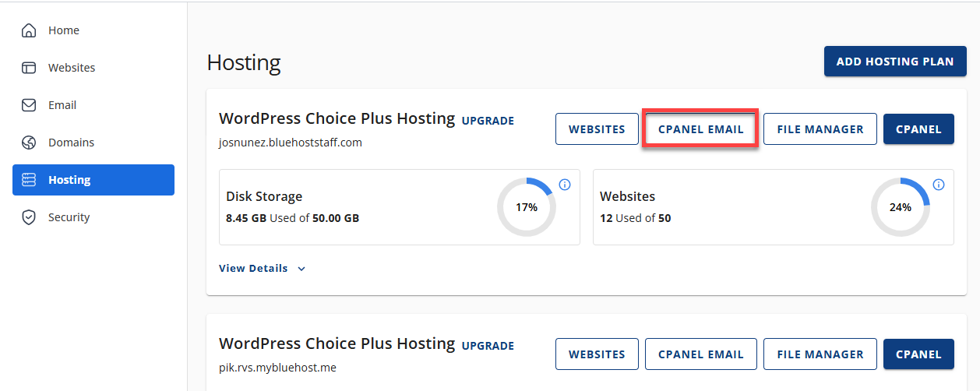Click the Hosting server icon in sidebar
Viewport: 980px width, 391px height.
pos(29,180)
